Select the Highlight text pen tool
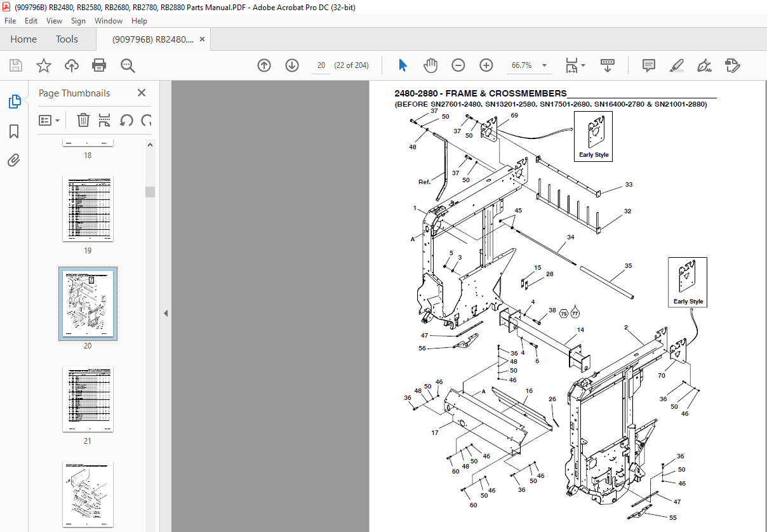Viewport: 767px width, 532px height. [676, 65]
